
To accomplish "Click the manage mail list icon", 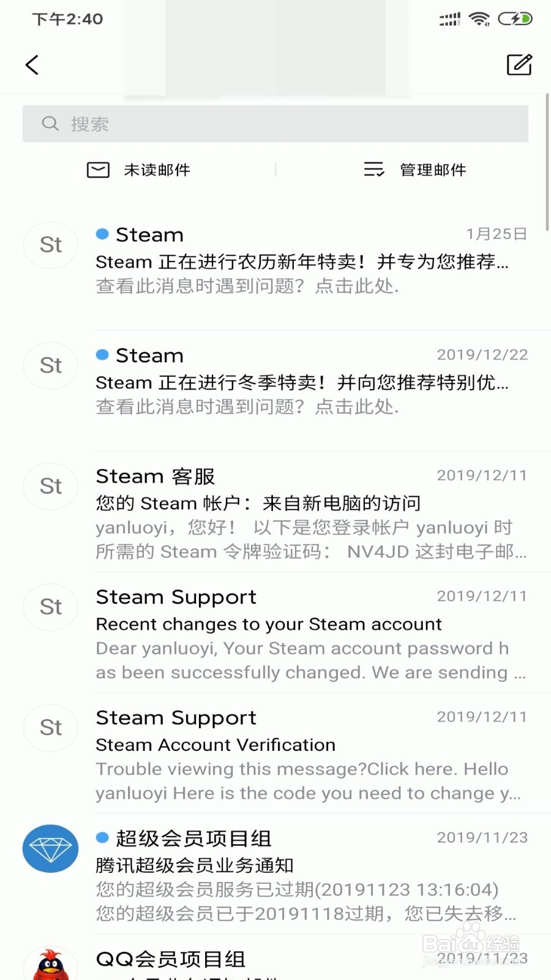I will [x=373, y=169].
